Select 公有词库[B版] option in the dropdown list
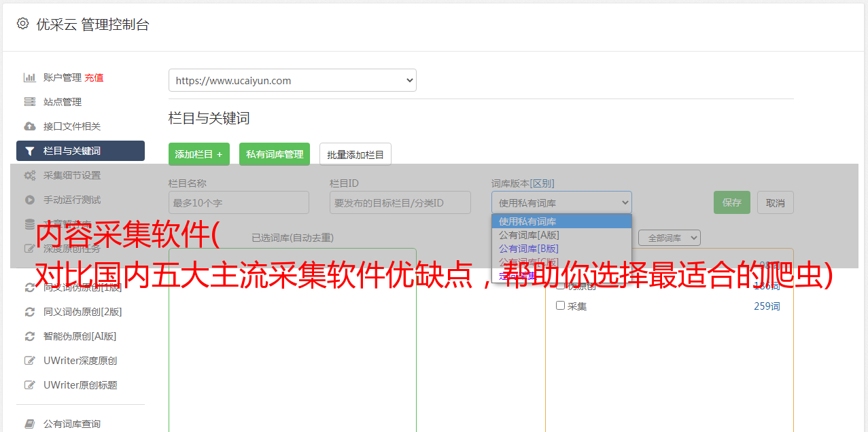 point(561,249)
